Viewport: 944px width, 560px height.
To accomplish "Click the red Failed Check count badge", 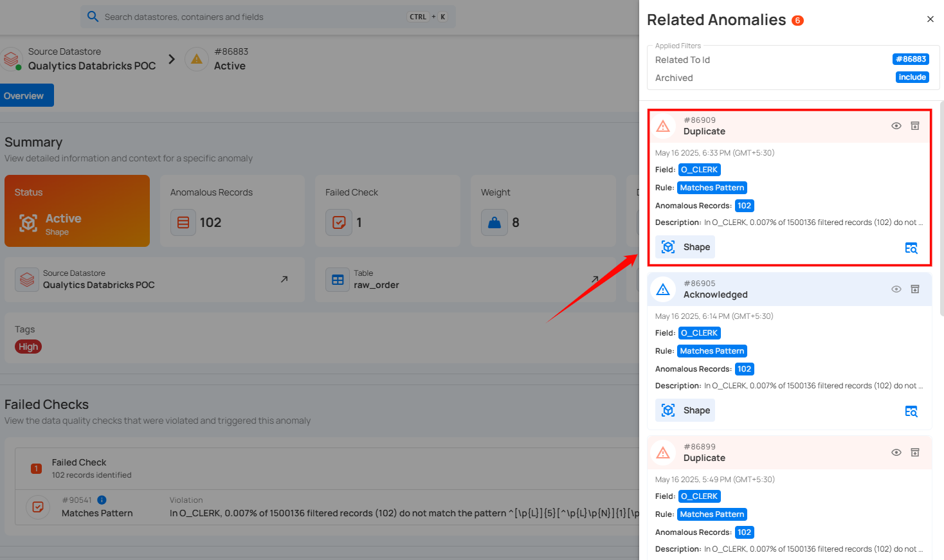I will [37, 468].
